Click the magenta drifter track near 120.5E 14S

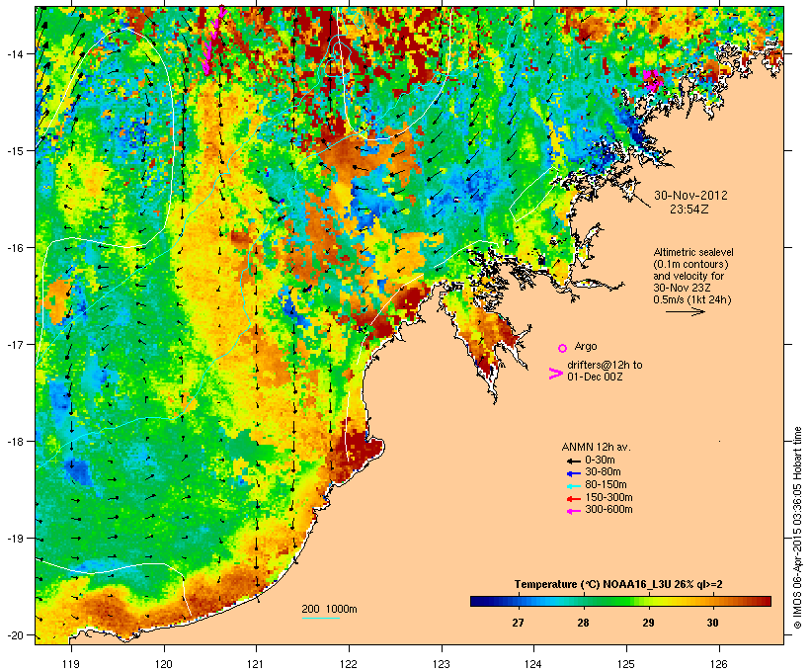(214, 41)
